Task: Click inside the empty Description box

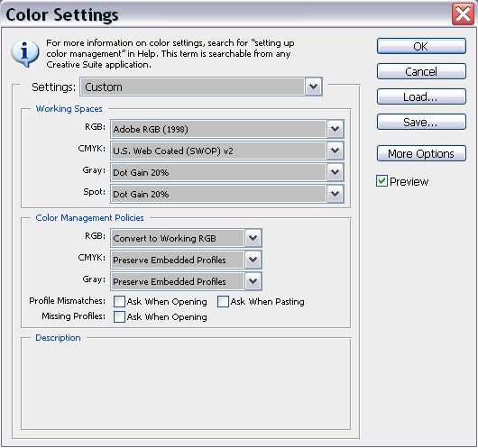Action: click(x=186, y=385)
